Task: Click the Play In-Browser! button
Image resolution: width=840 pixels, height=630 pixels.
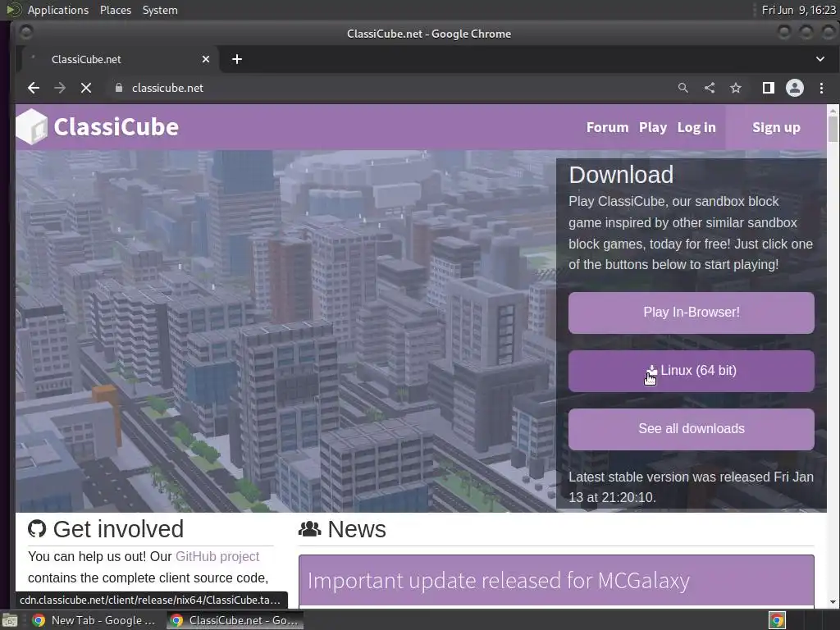Action: tap(691, 313)
